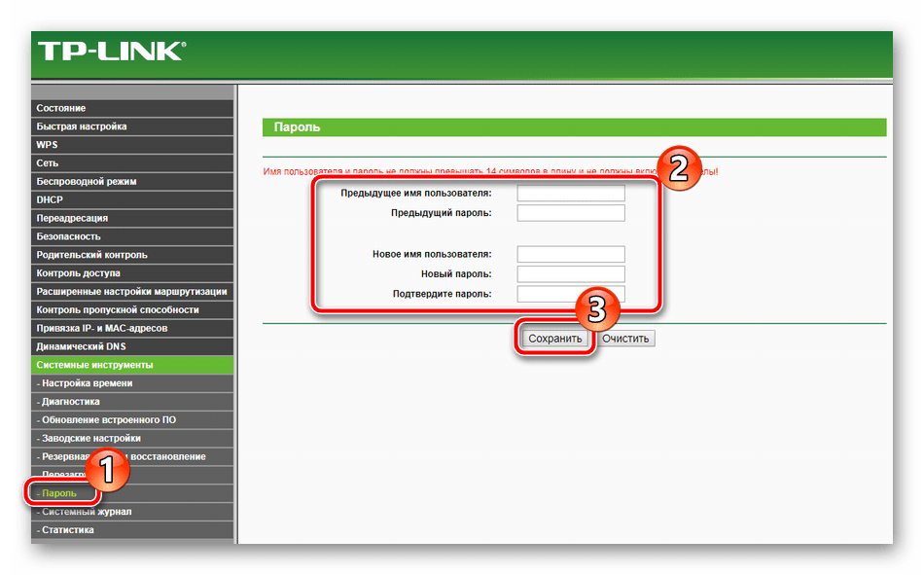Open Расширенные настройки маршрутизации
The height and width of the screenshot is (575, 924).
coord(132,291)
